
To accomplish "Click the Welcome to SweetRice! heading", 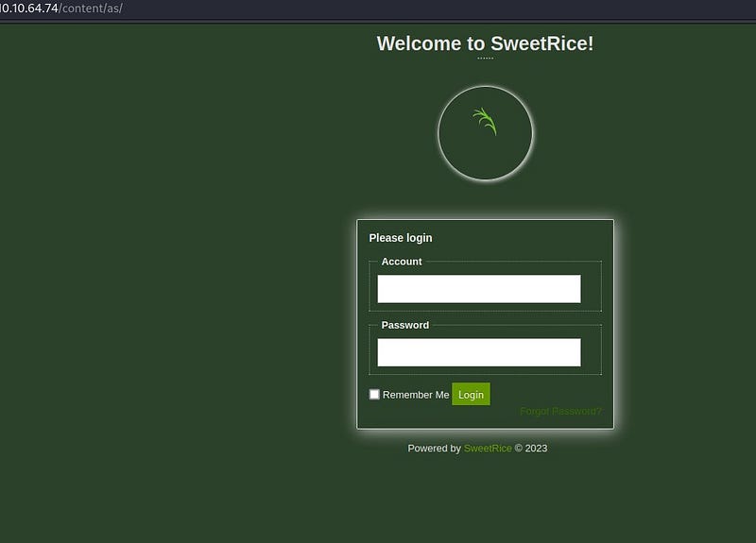I will click(485, 43).
